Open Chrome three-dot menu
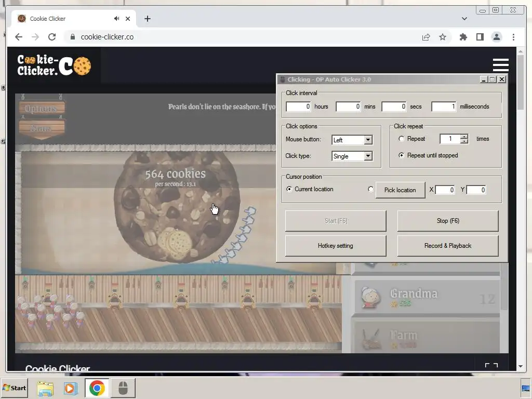The width and height of the screenshot is (532, 399). pos(513,37)
